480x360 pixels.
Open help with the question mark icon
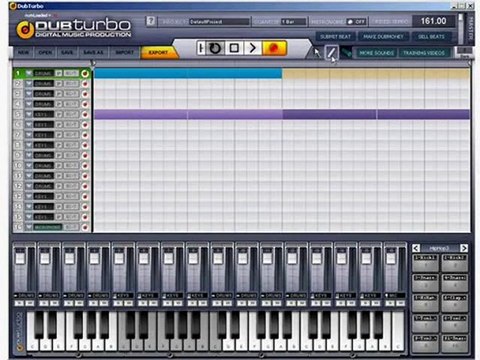pos(151,21)
